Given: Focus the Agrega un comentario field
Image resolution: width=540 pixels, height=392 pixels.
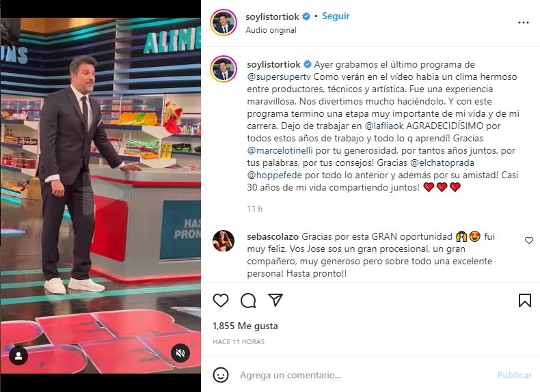Looking at the screenshot, I should (x=365, y=375).
